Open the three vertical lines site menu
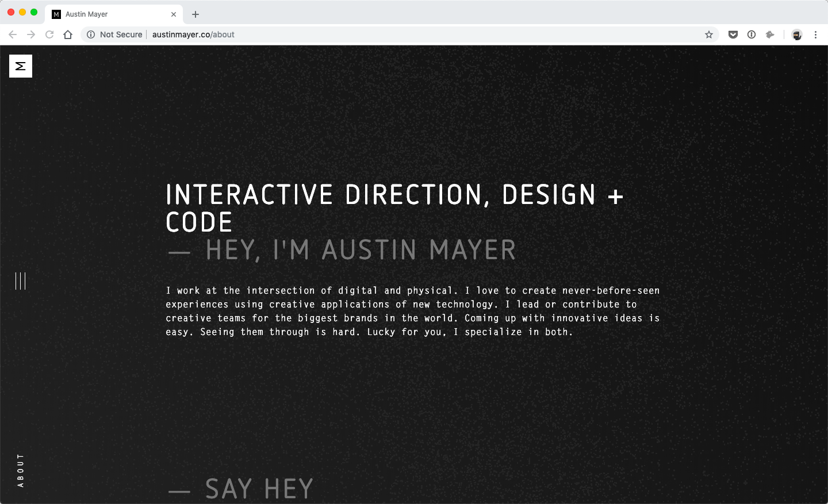 [x=21, y=281]
